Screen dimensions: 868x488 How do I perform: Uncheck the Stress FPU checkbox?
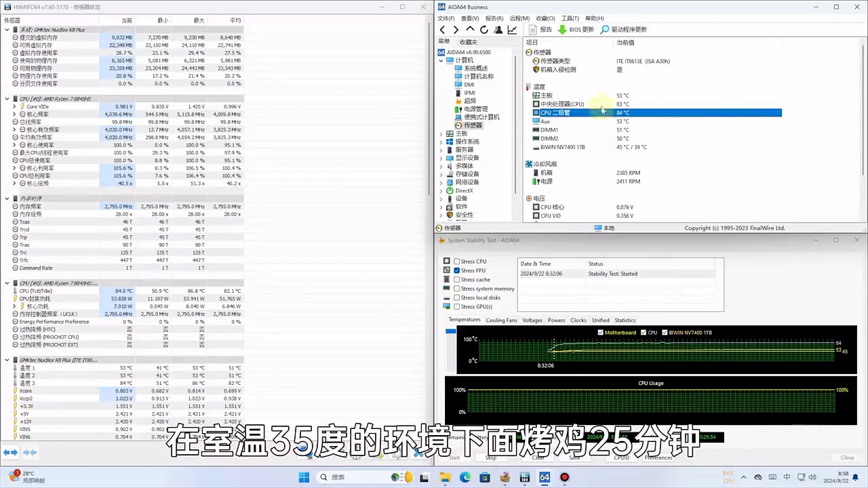(x=457, y=270)
